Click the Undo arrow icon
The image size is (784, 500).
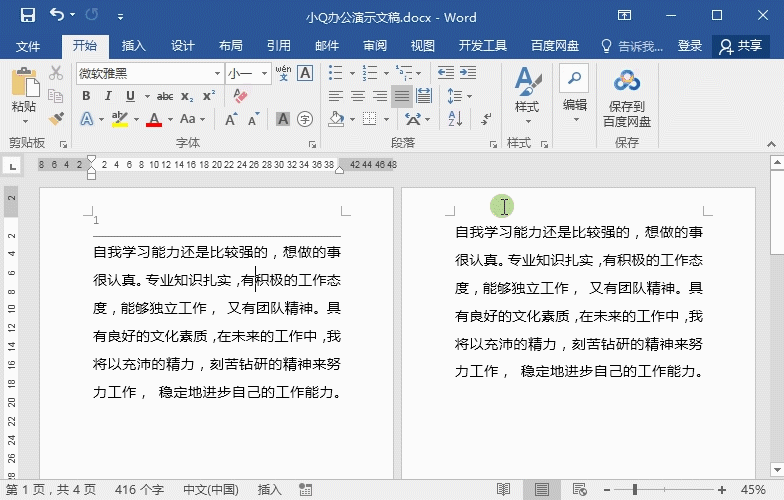click(x=56, y=16)
